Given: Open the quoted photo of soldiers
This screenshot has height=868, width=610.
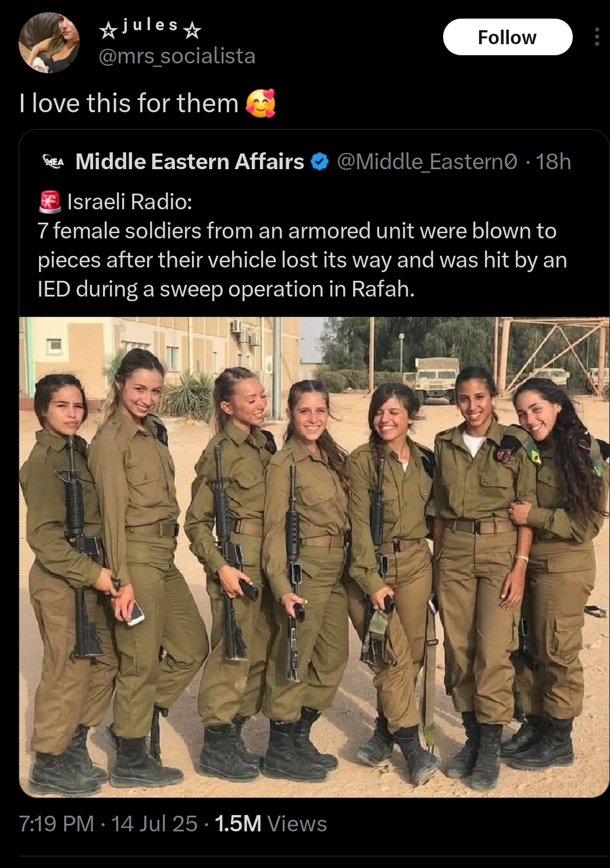Looking at the screenshot, I should point(314,557).
